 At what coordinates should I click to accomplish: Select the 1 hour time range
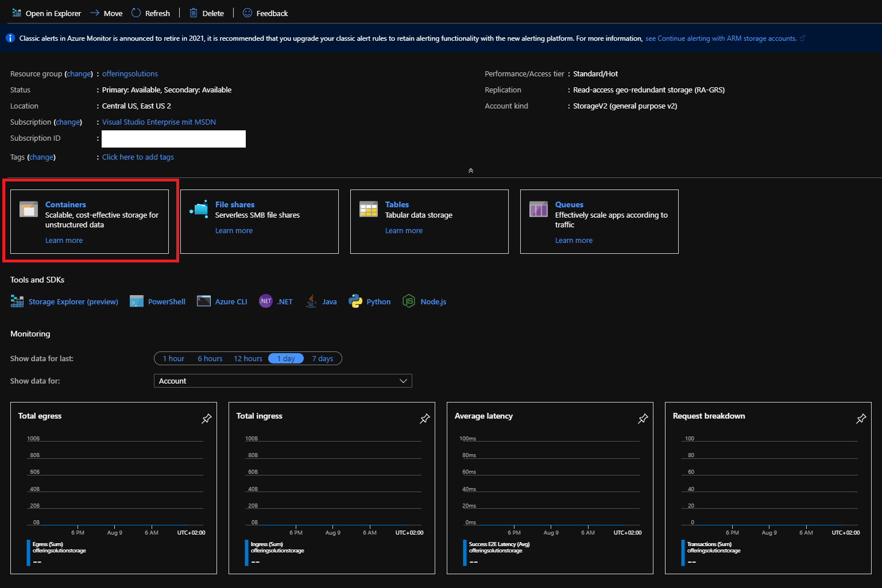[x=173, y=358]
